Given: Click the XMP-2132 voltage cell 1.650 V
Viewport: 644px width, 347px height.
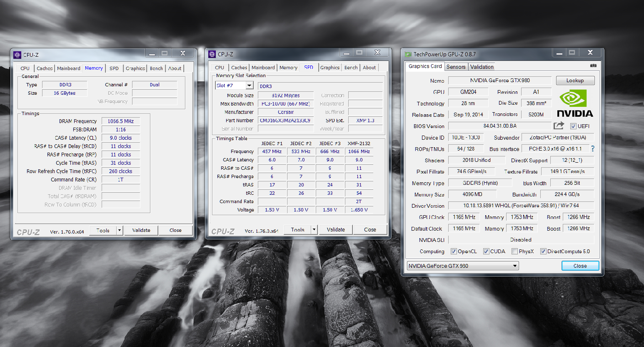Looking at the screenshot, I should click(x=359, y=210).
